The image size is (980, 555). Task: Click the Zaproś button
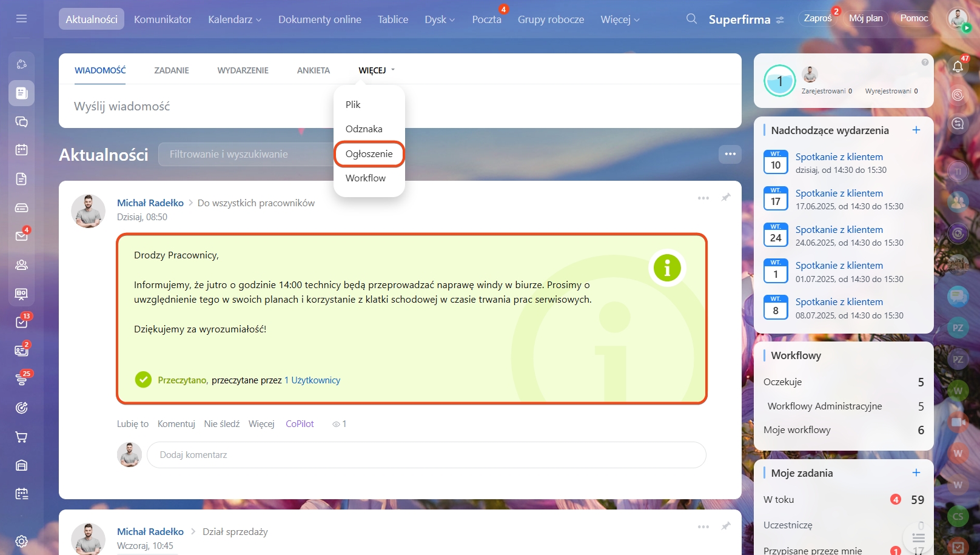818,18
